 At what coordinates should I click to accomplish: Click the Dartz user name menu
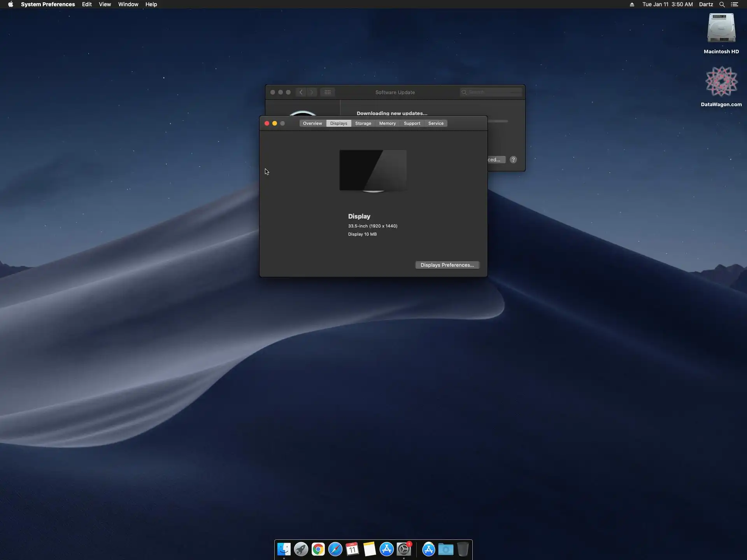click(706, 4)
